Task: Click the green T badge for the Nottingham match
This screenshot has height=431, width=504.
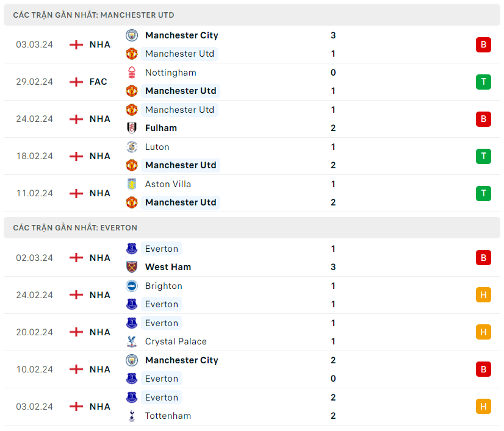Action: [483, 82]
